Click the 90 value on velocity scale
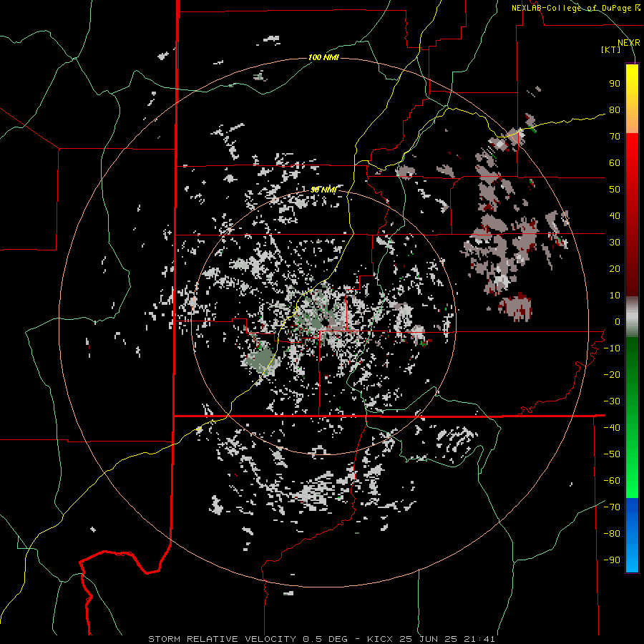644x644 pixels. click(x=615, y=84)
